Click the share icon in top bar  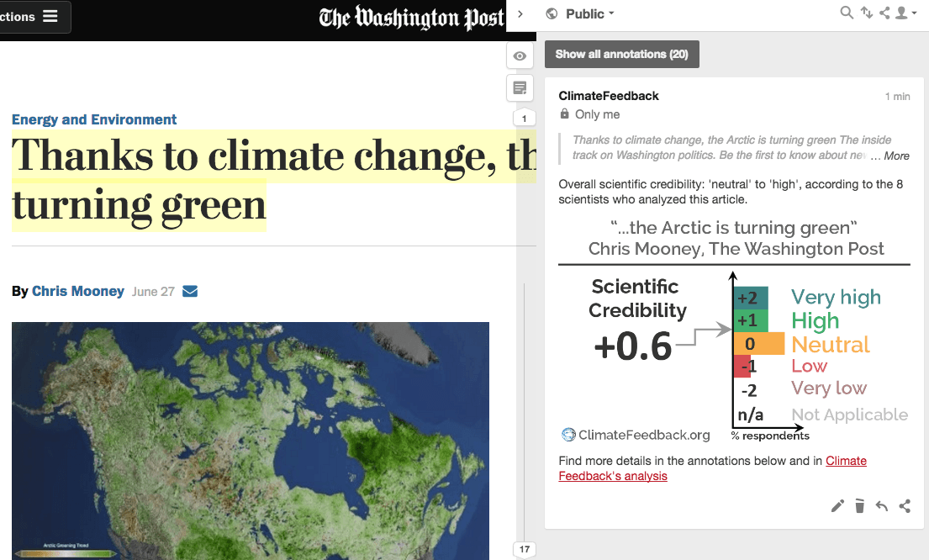point(884,13)
